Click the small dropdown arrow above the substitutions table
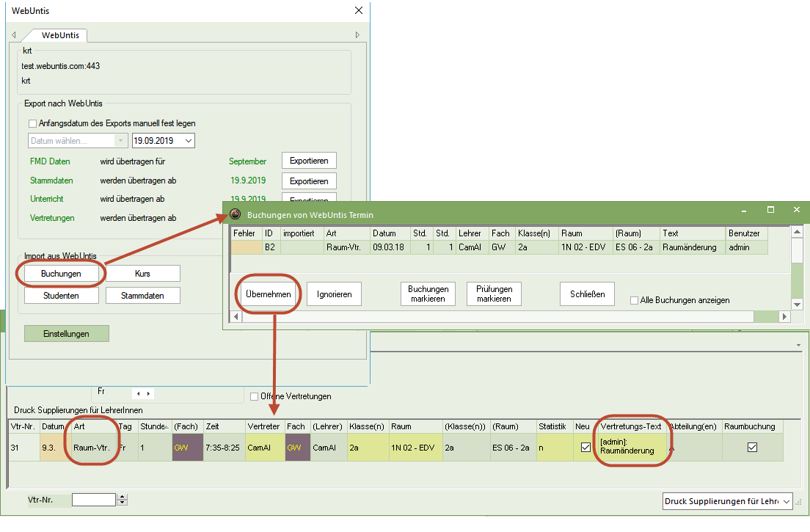The height and width of the screenshot is (532, 810). (x=799, y=345)
